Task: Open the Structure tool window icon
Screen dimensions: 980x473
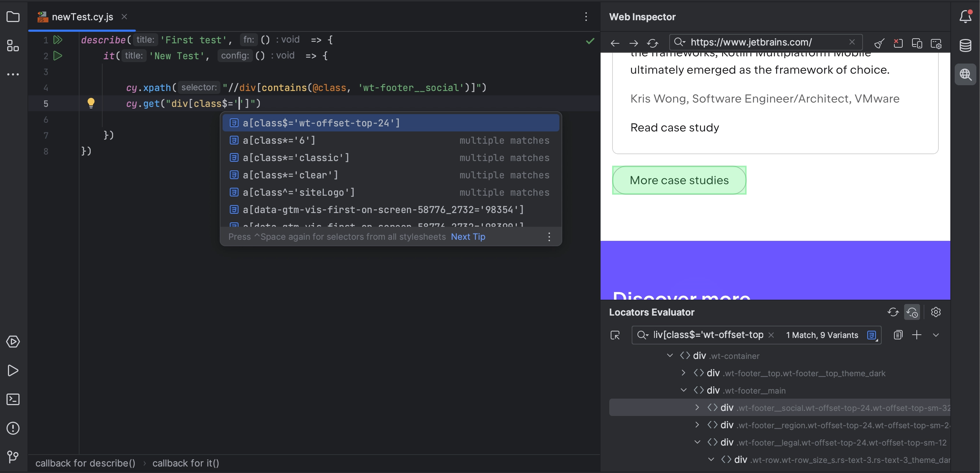Action: pyautogui.click(x=13, y=45)
